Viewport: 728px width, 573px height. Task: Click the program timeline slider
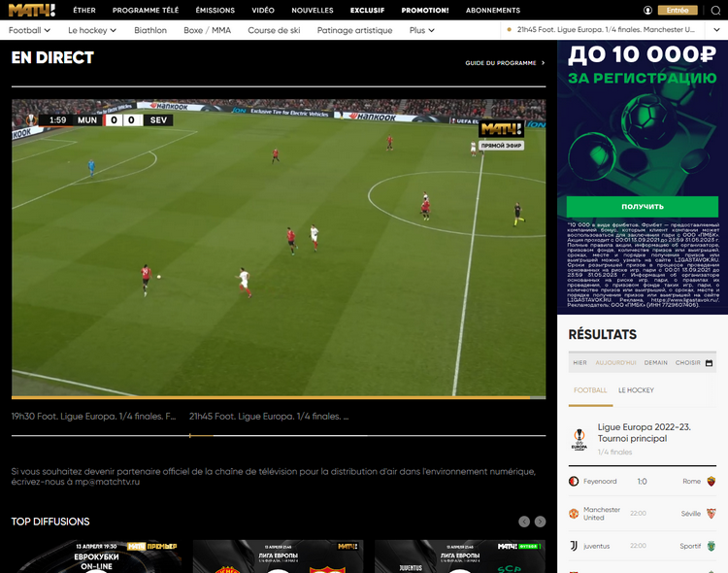click(x=279, y=435)
